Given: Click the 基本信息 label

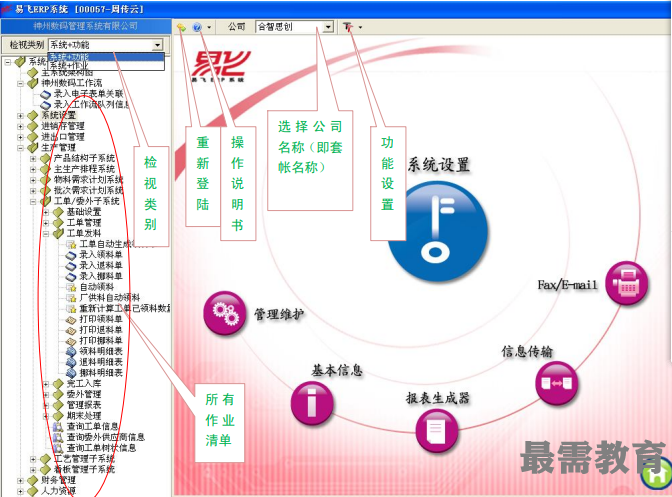Looking at the screenshot, I should 337,370.
